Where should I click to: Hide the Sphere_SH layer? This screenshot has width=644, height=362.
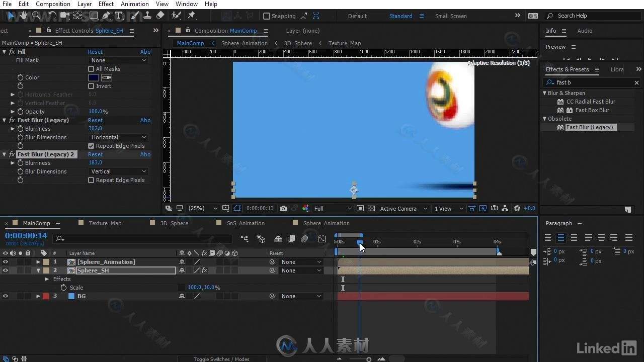coord(6,270)
